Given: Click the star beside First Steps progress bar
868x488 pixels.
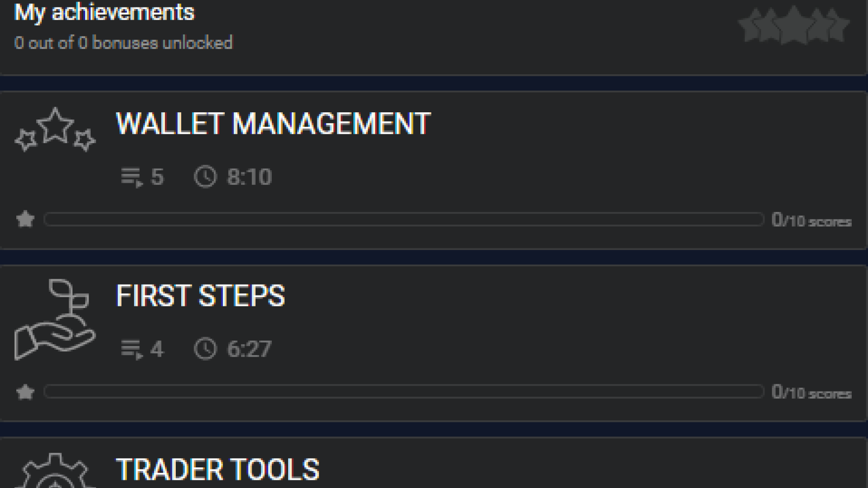Looking at the screenshot, I should pos(25,391).
